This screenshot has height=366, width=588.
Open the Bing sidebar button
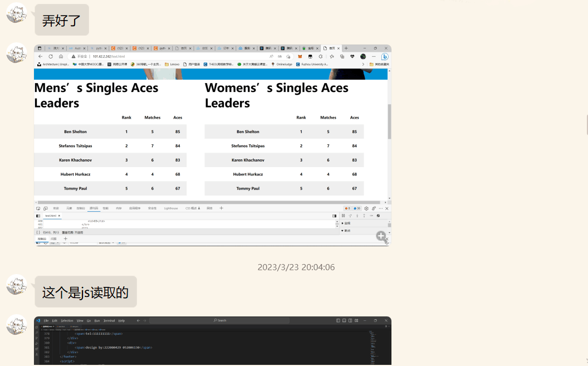(x=385, y=56)
